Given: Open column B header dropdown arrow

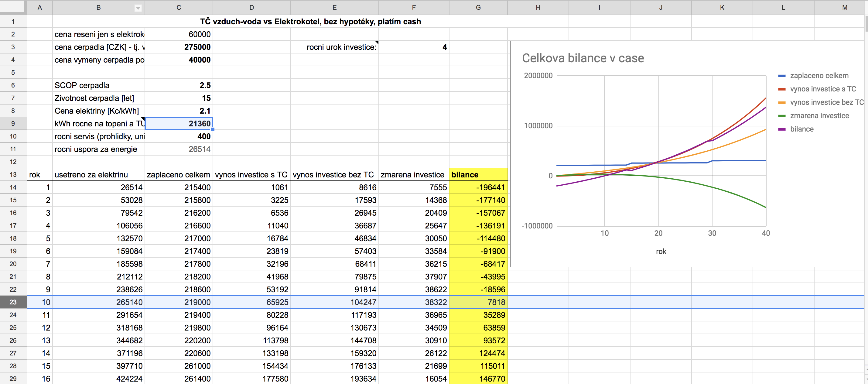Looking at the screenshot, I should pos(138,9).
